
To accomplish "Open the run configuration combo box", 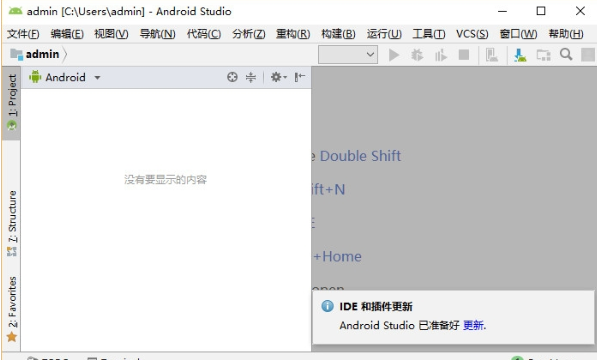I will click(348, 55).
